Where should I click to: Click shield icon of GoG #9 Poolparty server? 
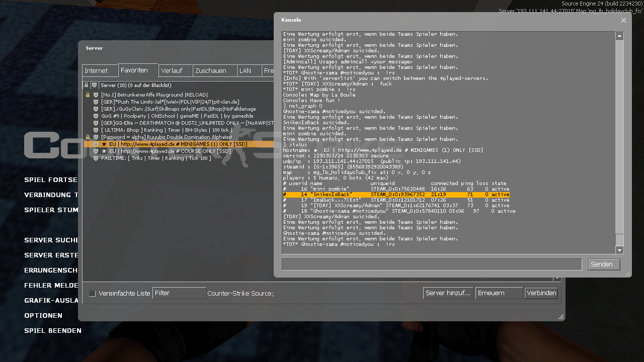[x=96, y=116]
